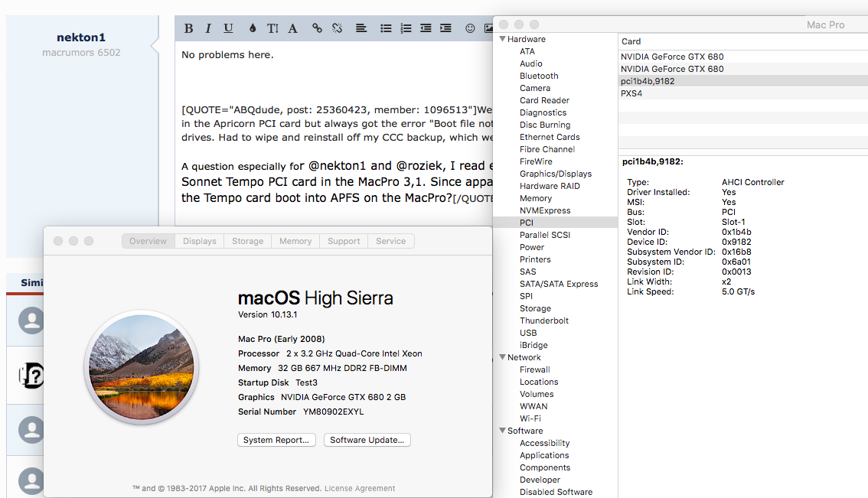The image size is (868, 498).
Task: Collapse the Software tree section
Action: [x=503, y=430]
